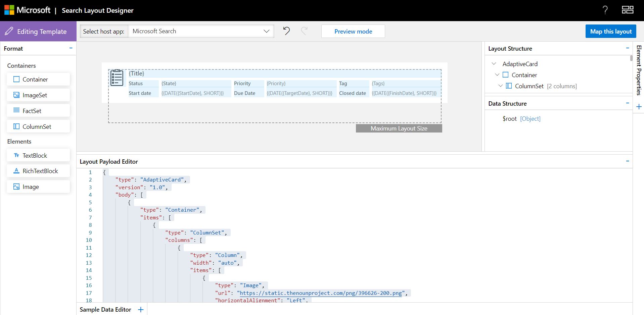The image size is (644, 315).
Task: Click the Maximum Layout Size bar
Action: click(399, 128)
